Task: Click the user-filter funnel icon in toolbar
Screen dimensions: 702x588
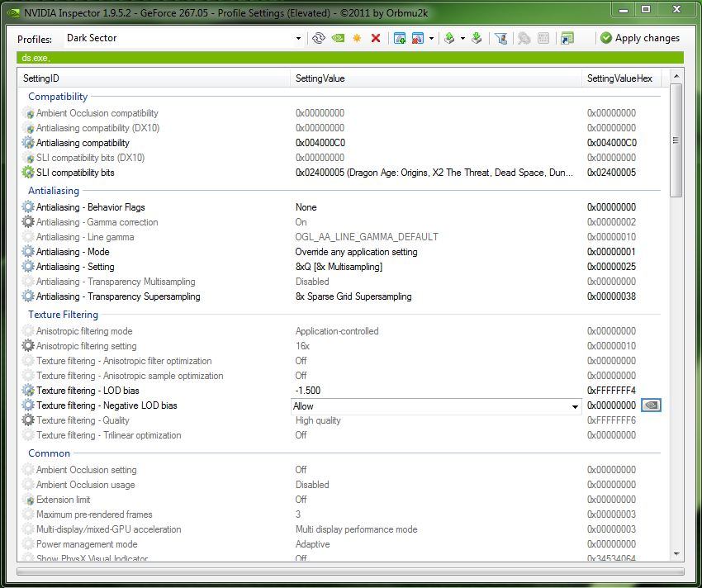Action: [501, 39]
